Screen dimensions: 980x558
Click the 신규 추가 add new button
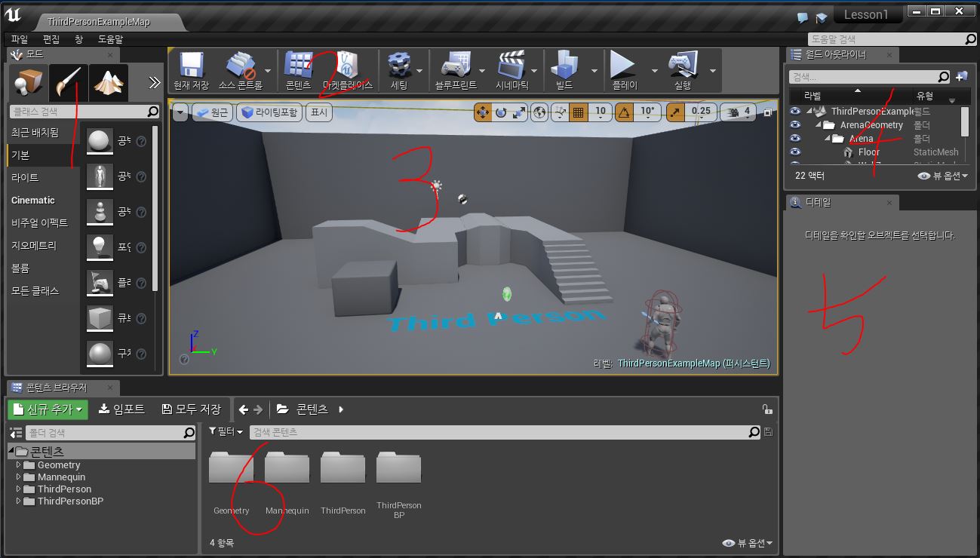pos(48,409)
